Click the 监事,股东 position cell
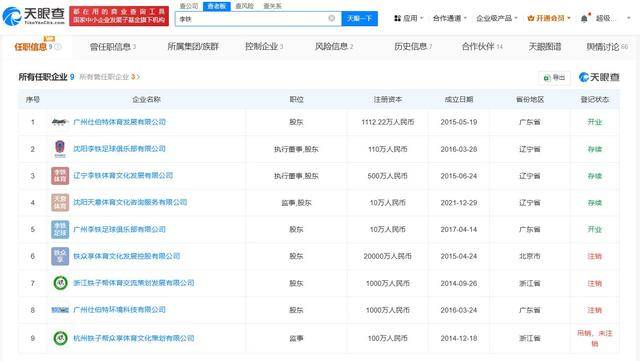 point(296,203)
